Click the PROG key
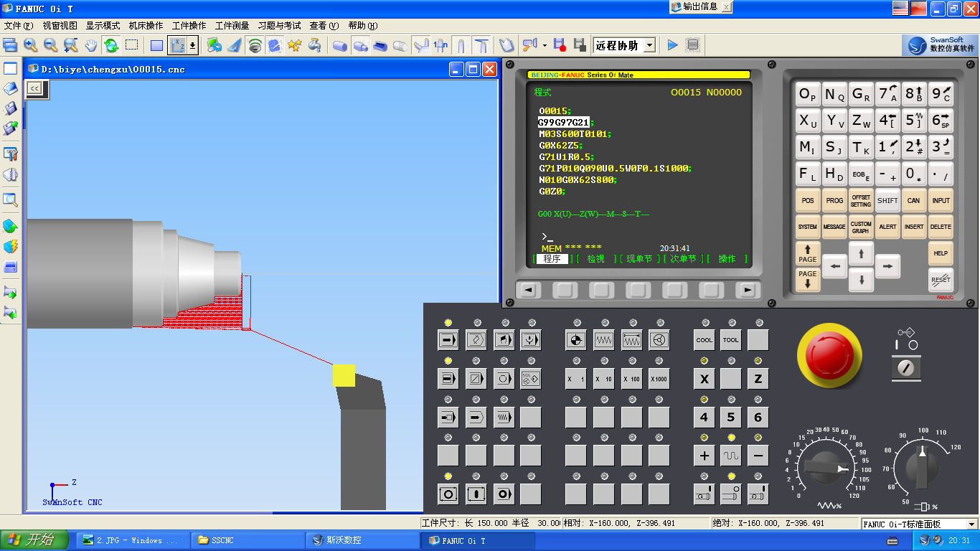The image size is (980, 551). (834, 201)
